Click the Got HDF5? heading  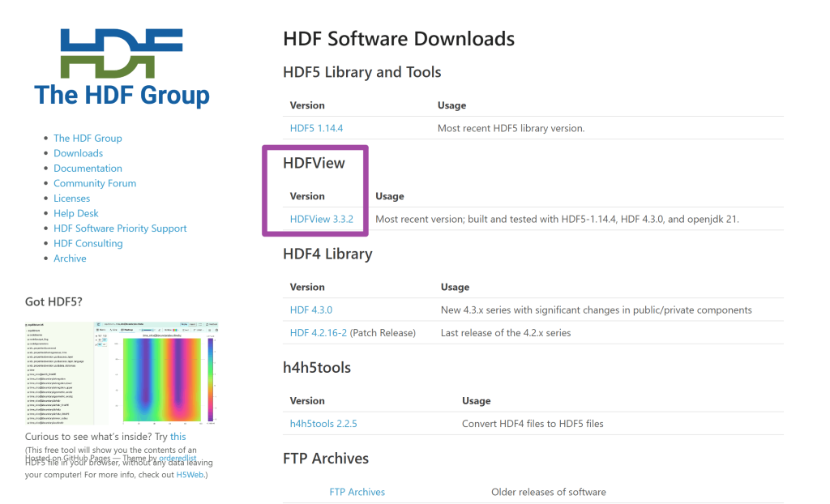coord(54,301)
